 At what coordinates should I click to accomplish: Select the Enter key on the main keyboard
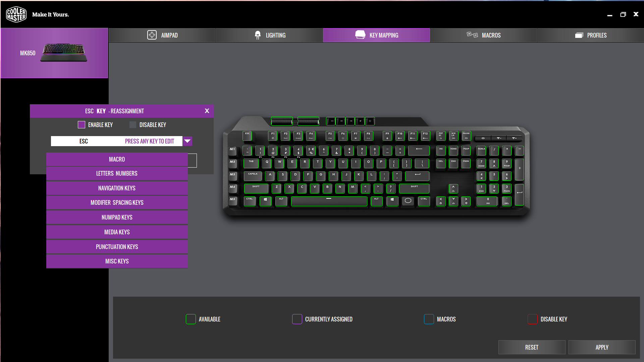coord(417,176)
